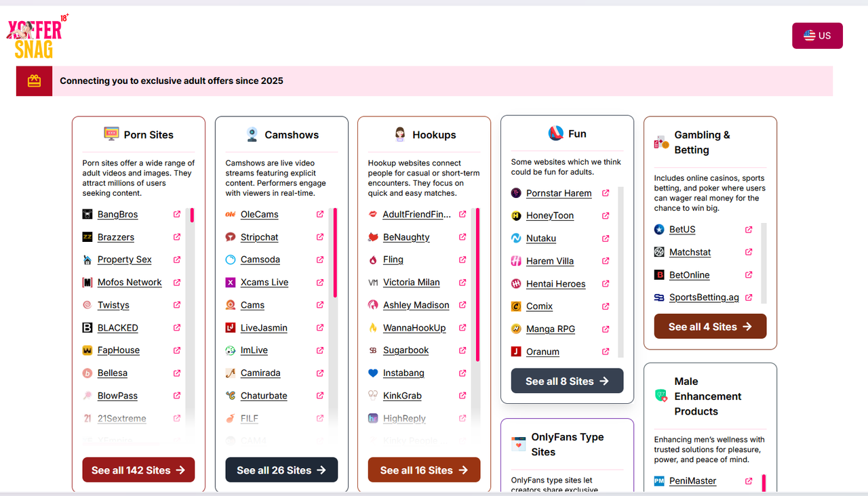The width and height of the screenshot is (868, 496).
Task: Open the Hentai Heroes link
Action: coord(556,284)
